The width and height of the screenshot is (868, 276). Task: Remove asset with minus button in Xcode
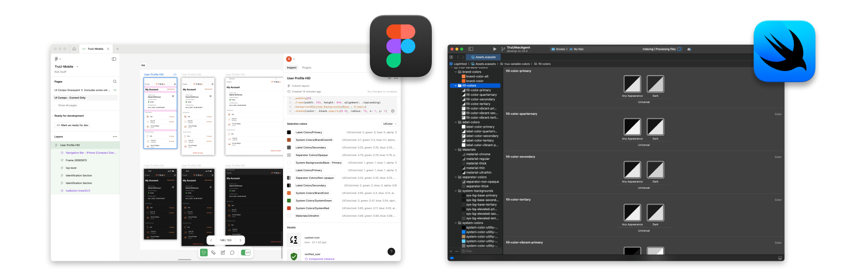tap(457, 251)
